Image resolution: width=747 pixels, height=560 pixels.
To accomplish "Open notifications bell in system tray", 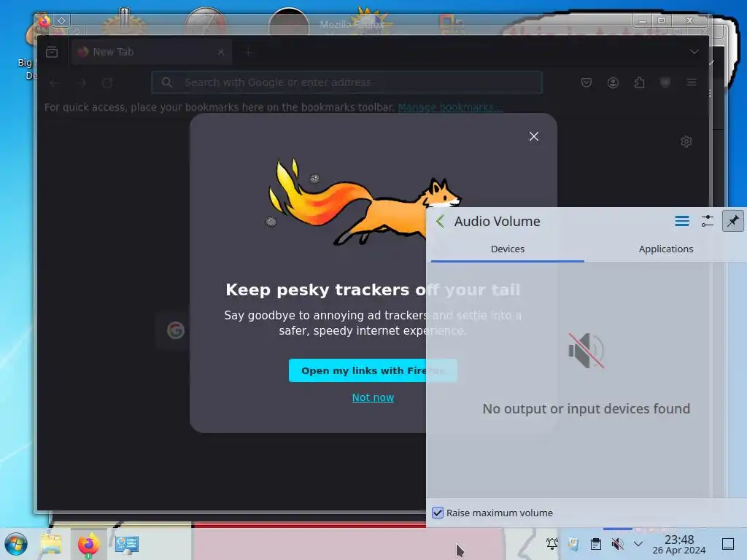I will tap(551, 543).
